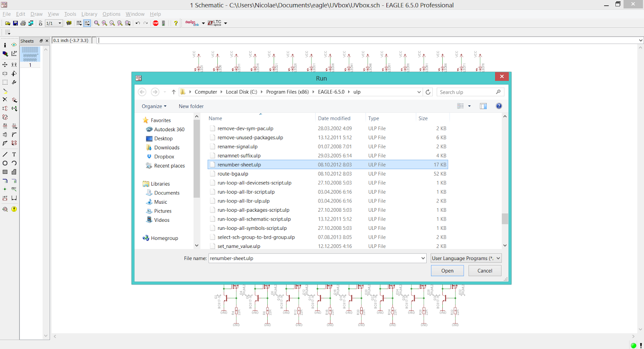
Task: Open the grid settings icon below the toolbar
Action: pos(8,32)
